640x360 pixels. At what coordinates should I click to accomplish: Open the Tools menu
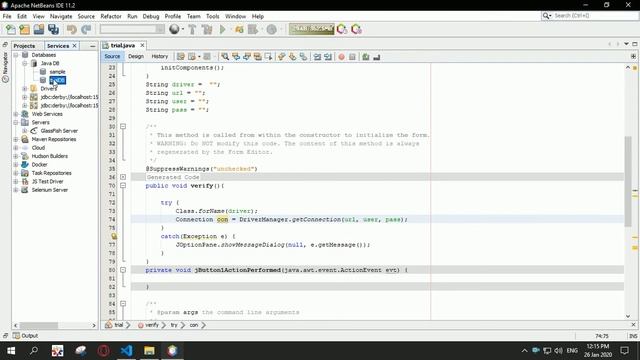(213, 16)
